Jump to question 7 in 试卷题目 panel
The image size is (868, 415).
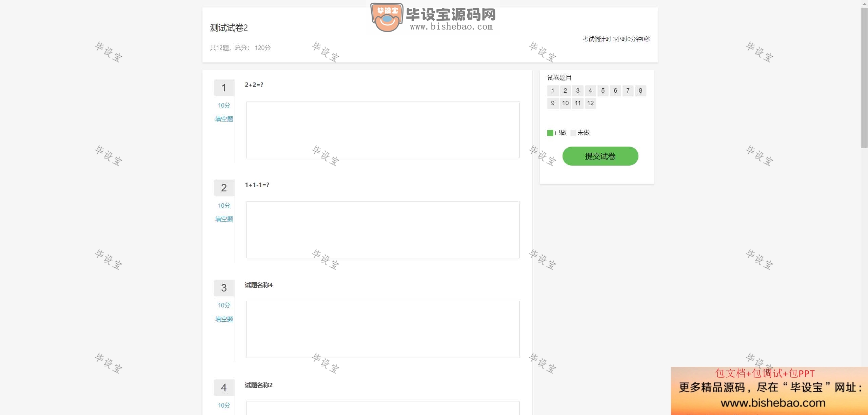(x=628, y=91)
